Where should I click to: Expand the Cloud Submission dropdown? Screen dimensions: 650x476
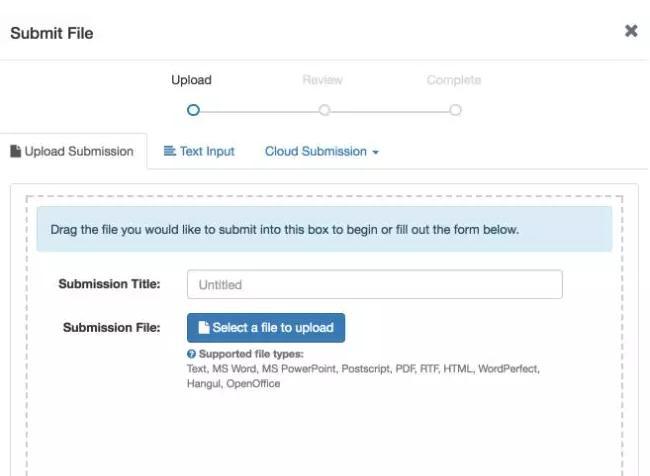tap(322, 152)
